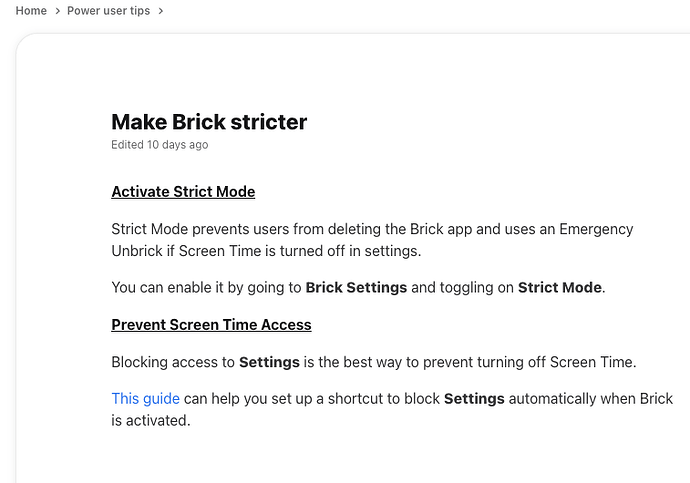690x483 pixels.
Task: Click the word Emergency in the paragraph
Action: [596, 229]
